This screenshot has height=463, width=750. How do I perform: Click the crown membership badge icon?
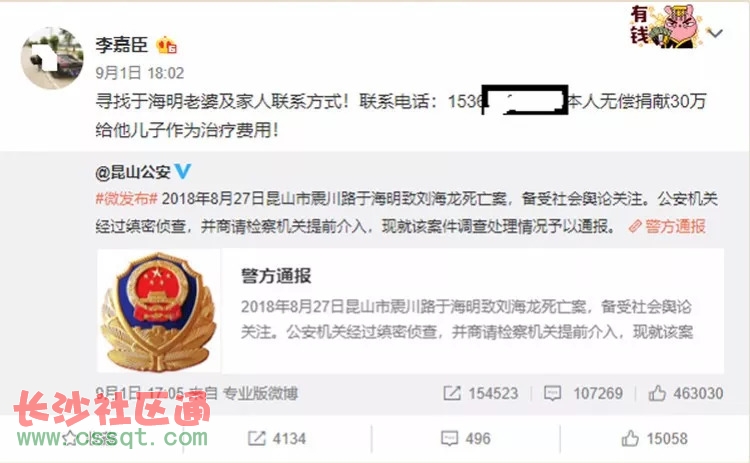tap(166, 45)
